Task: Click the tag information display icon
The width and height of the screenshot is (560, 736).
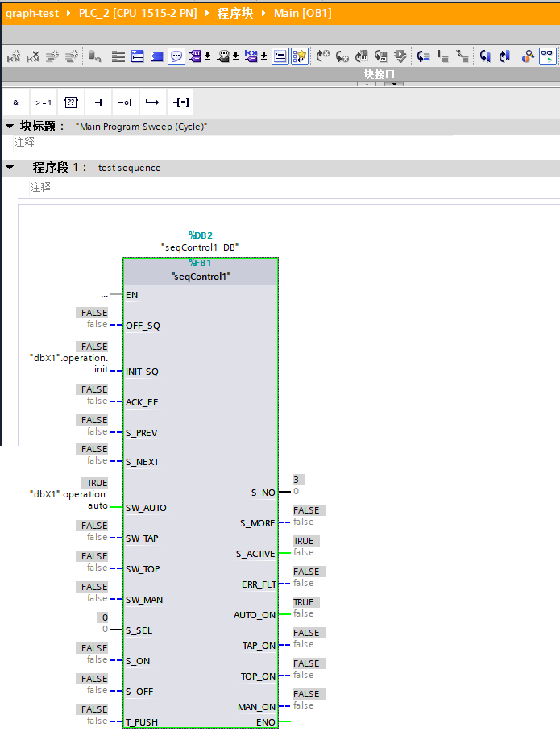Action: click(224, 56)
